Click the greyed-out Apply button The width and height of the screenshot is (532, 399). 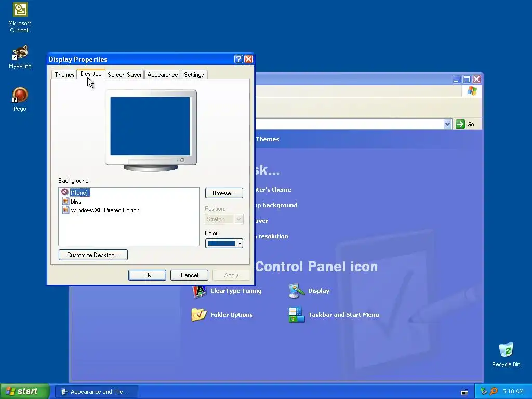pyautogui.click(x=231, y=275)
